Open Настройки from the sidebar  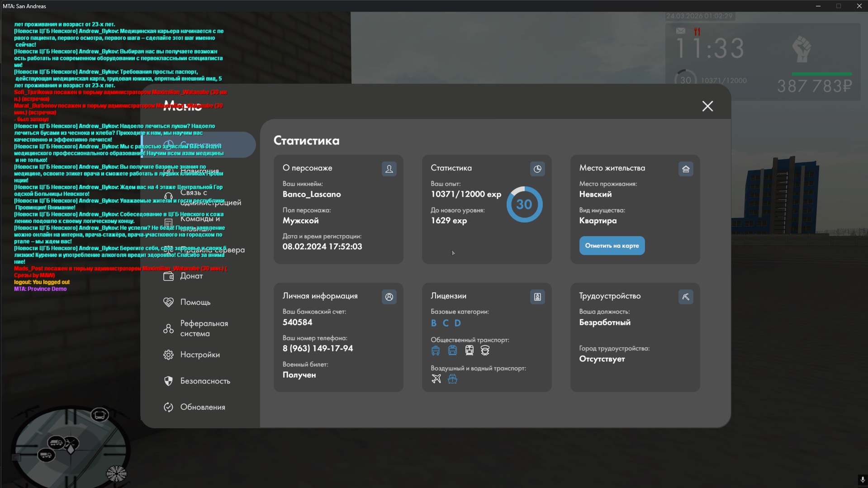pyautogui.click(x=199, y=355)
